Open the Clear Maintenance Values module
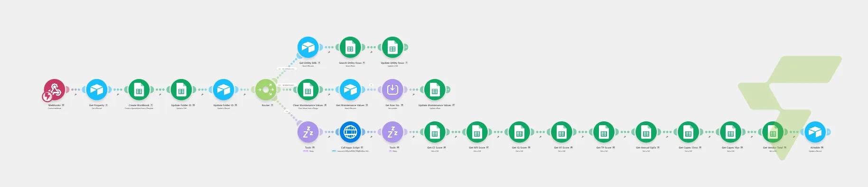Screen dimensions: 868x187 308,89
